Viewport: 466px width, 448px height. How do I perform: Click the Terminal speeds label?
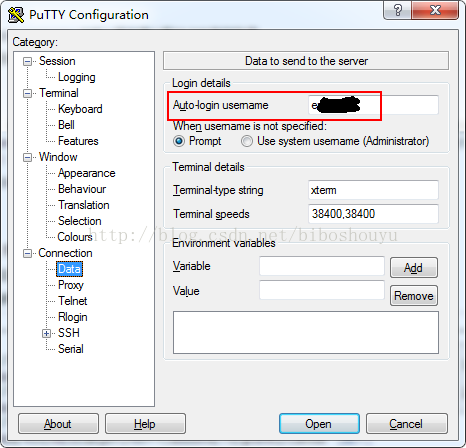211,214
